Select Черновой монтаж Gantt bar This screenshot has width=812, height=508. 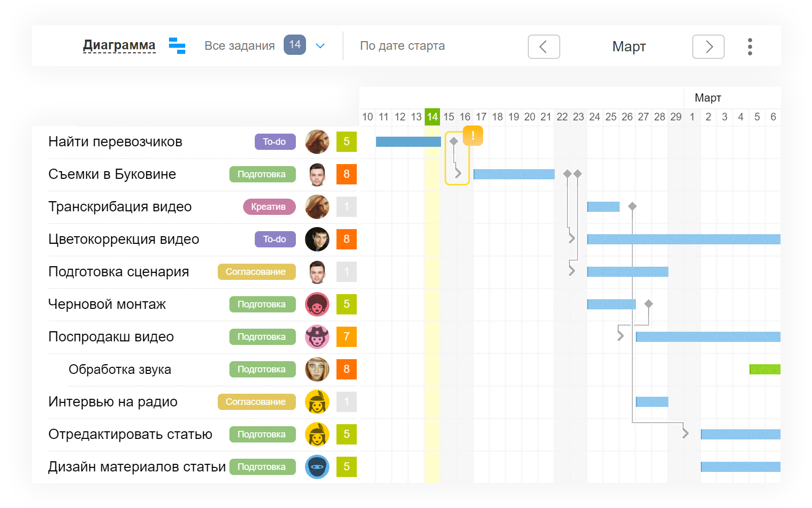612,304
